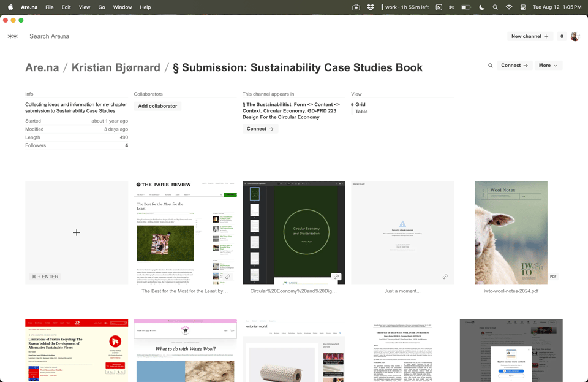Click caption 'iwto-wool-notes-2024.pdf'
This screenshot has height=382, width=588.
(511, 291)
